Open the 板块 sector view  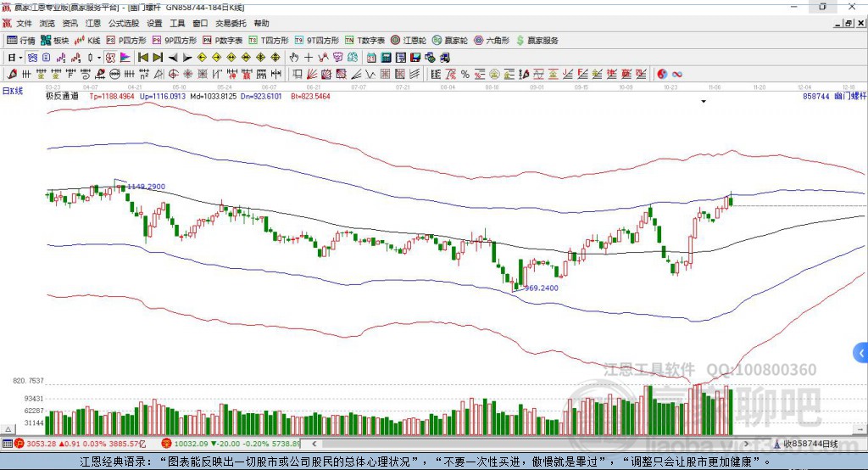click(55, 40)
